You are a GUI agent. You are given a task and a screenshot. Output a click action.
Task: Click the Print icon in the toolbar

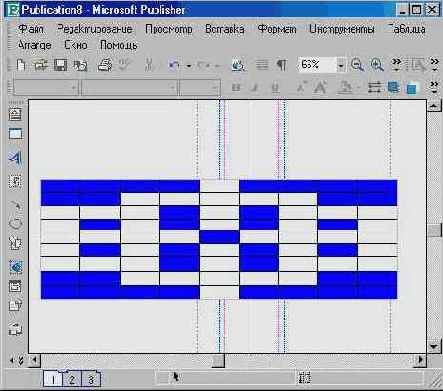click(x=104, y=65)
